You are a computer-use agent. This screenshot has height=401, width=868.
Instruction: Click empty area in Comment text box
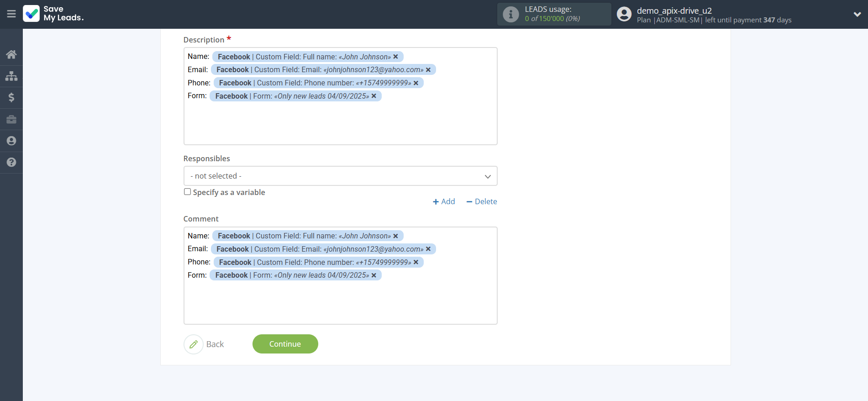pyautogui.click(x=340, y=301)
